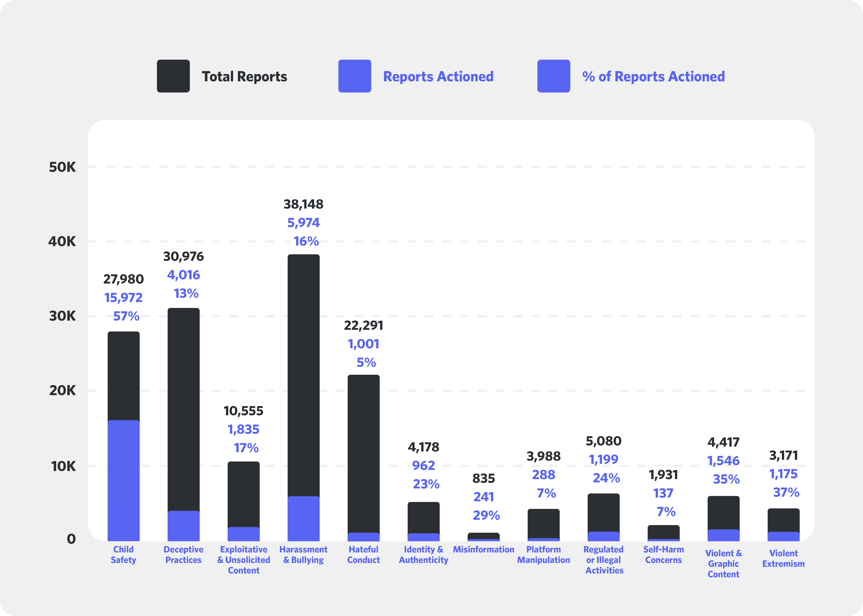Click the Deceptive Practices axis label
Screen dimensions: 863x616
(183, 555)
